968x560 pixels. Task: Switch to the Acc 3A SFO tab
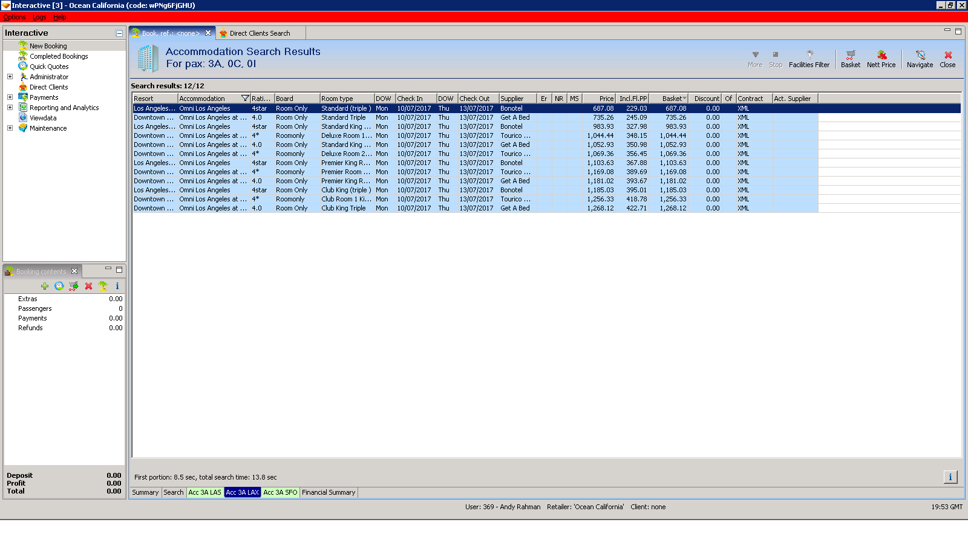(x=280, y=492)
